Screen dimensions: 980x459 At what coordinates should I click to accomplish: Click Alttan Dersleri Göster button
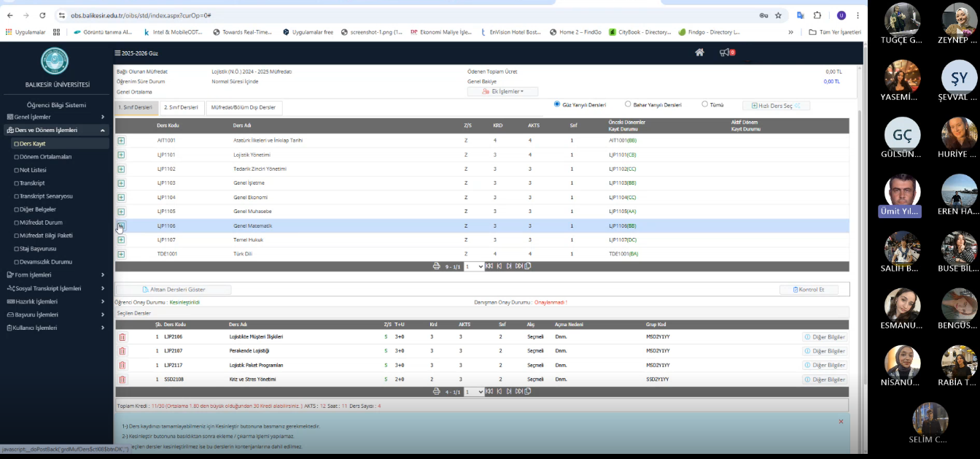(174, 290)
